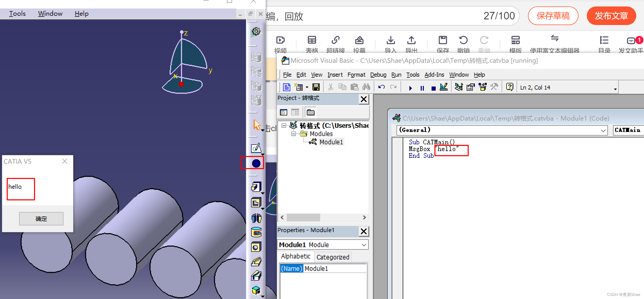644x299 pixels.
Task: Click the (Name) property value Module1
Action: (335, 269)
